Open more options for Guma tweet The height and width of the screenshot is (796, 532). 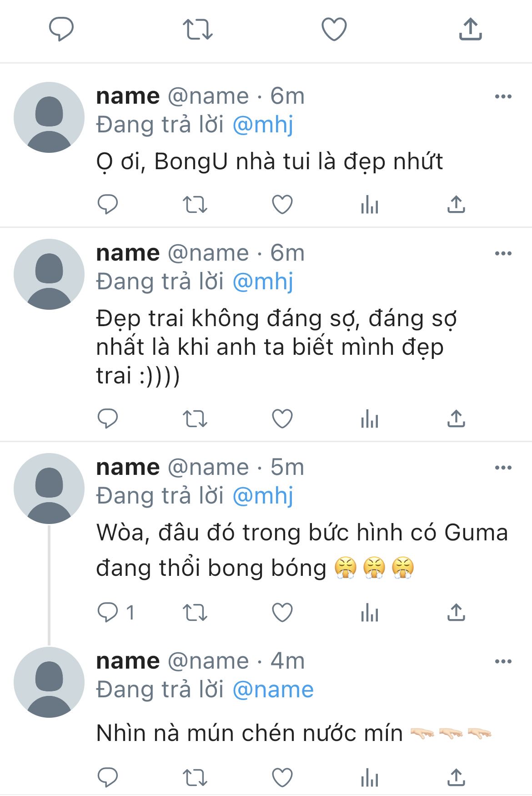pos(503,468)
